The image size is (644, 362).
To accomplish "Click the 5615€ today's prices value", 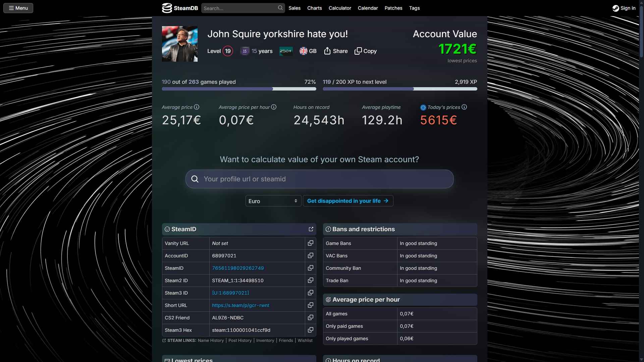I will pos(438,120).
